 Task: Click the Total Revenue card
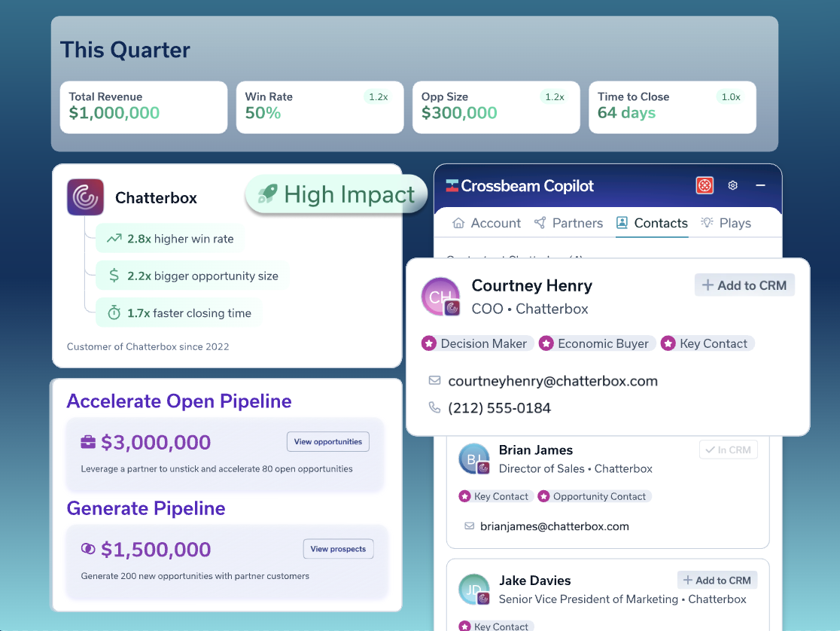click(144, 107)
